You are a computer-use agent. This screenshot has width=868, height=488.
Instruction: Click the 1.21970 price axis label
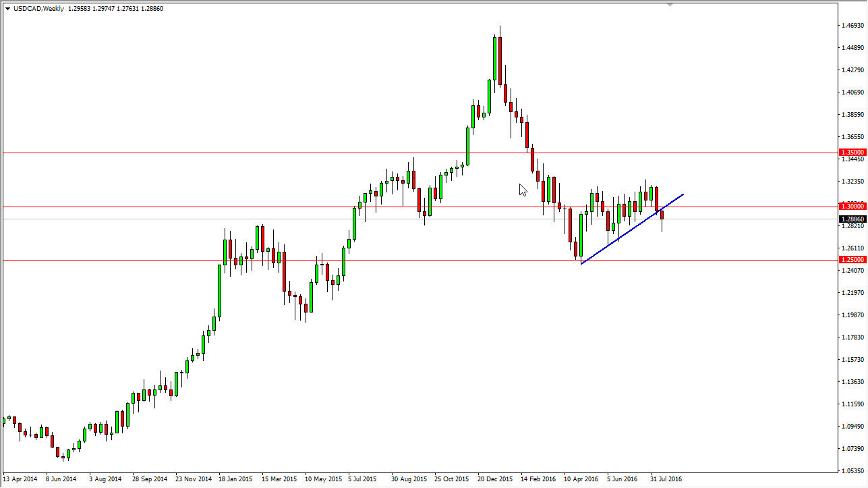point(853,293)
